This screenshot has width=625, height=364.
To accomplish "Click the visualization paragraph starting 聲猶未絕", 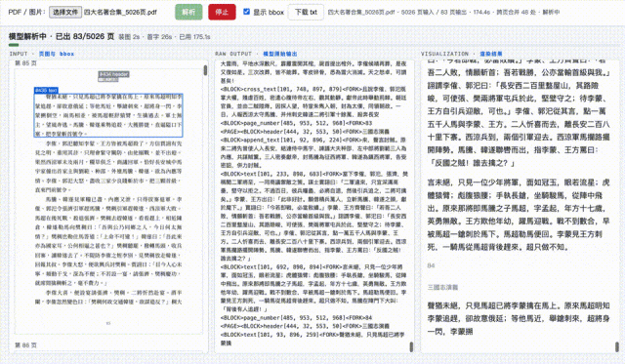I will point(519,318).
